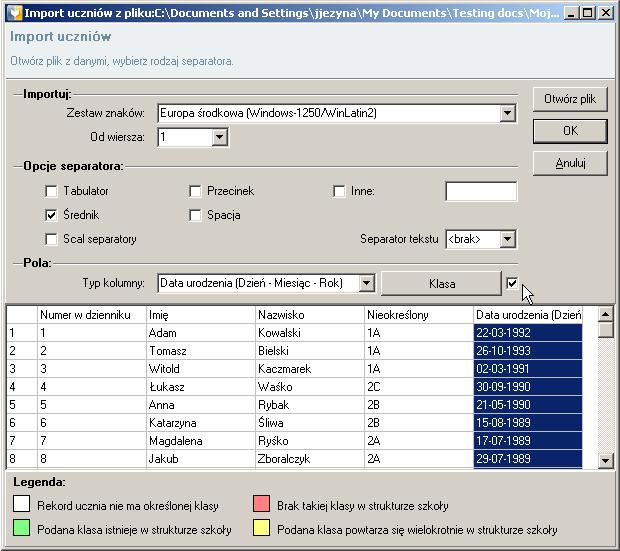Click the Klasa button
Image resolution: width=620 pixels, height=551 pixels.
click(441, 283)
